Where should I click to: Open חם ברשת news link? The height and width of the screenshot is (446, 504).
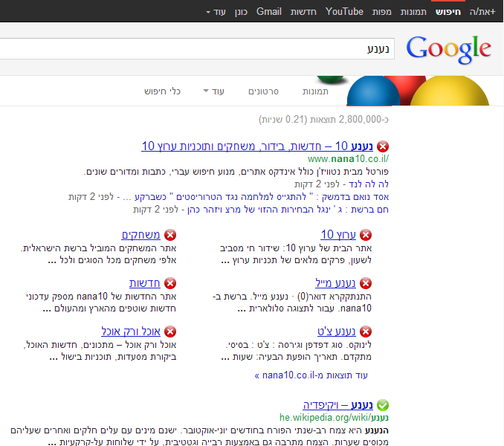point(288,210)
